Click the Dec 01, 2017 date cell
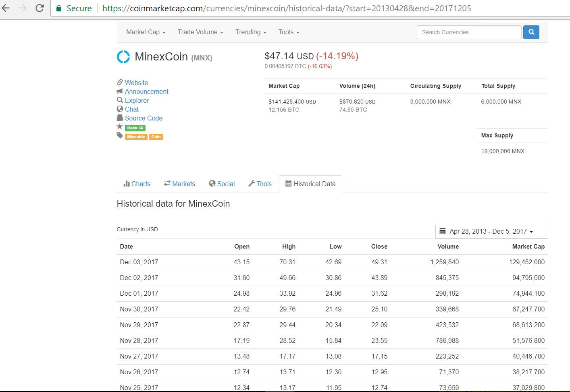This screenshot has height=392, width=570. pos(139,293)
